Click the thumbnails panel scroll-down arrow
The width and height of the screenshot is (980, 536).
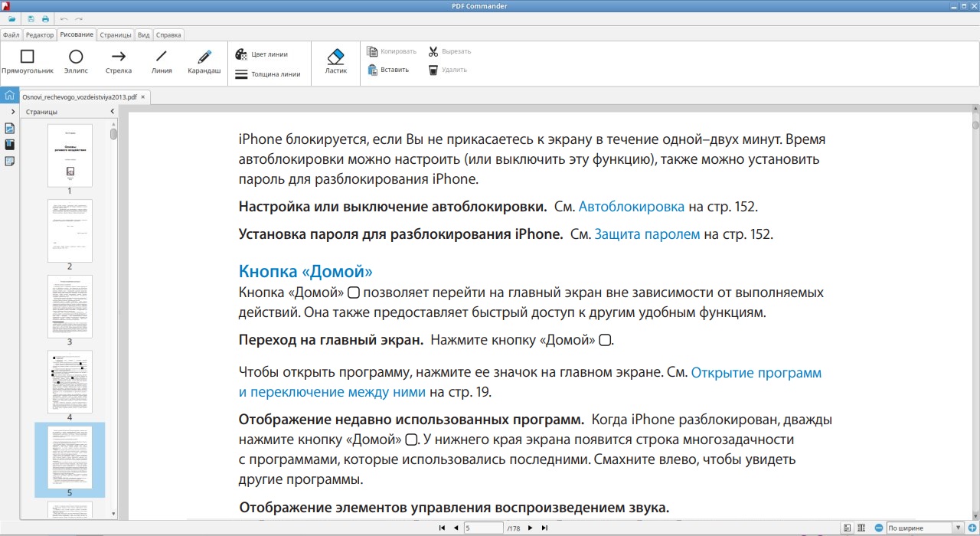(114, 514)
